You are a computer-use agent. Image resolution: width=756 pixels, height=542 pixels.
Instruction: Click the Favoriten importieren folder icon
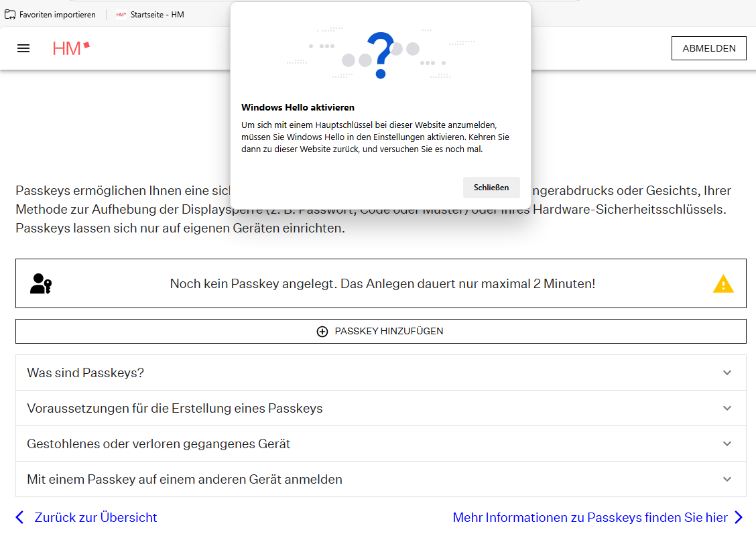[10, 14]
